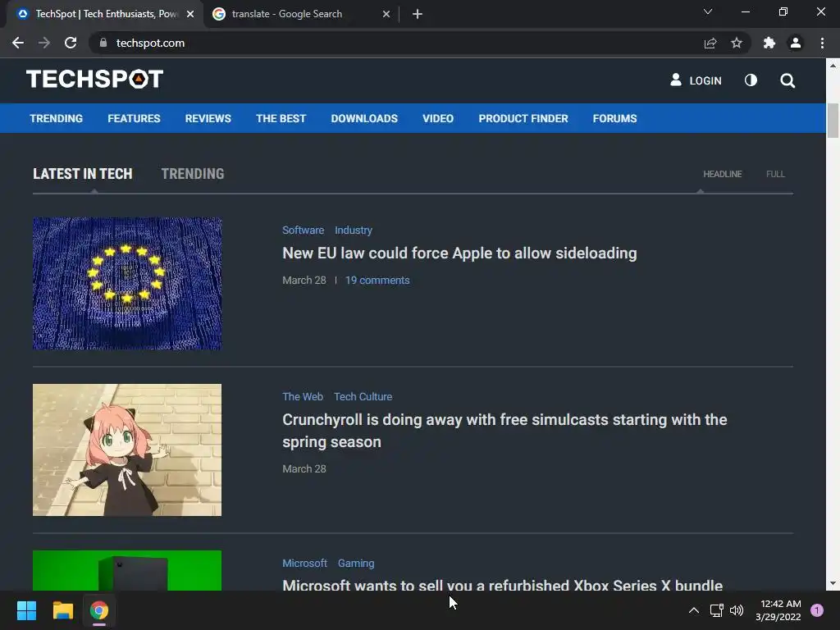The image size is (840, 630).
Task: Toggle the dark/light theme contrast icon
Action: coord(751,80)
